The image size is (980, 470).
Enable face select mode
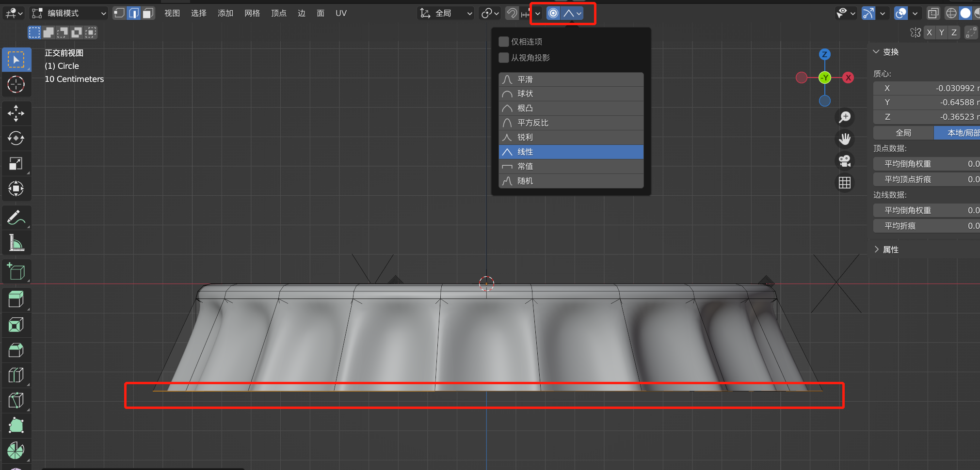[148, 13]
